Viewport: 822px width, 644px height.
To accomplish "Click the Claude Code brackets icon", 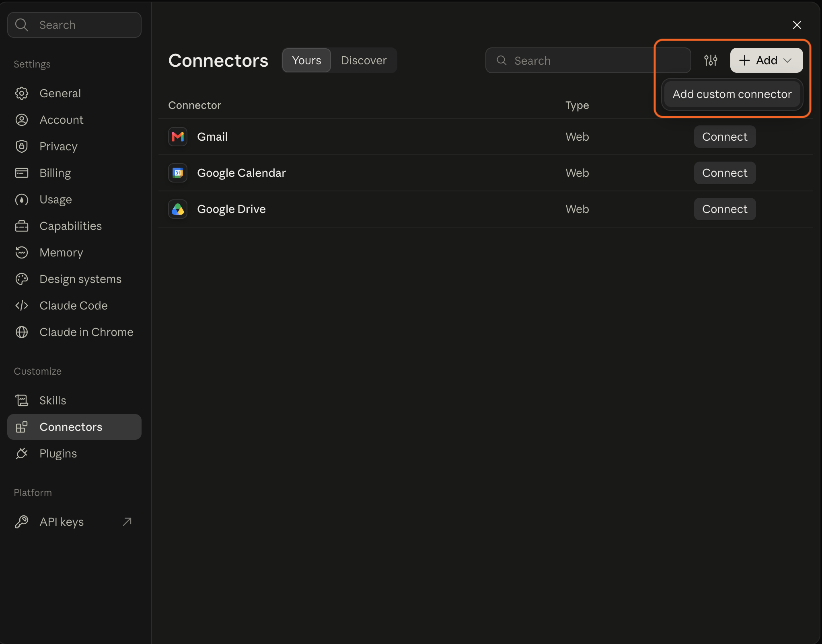I will point(22,306).
